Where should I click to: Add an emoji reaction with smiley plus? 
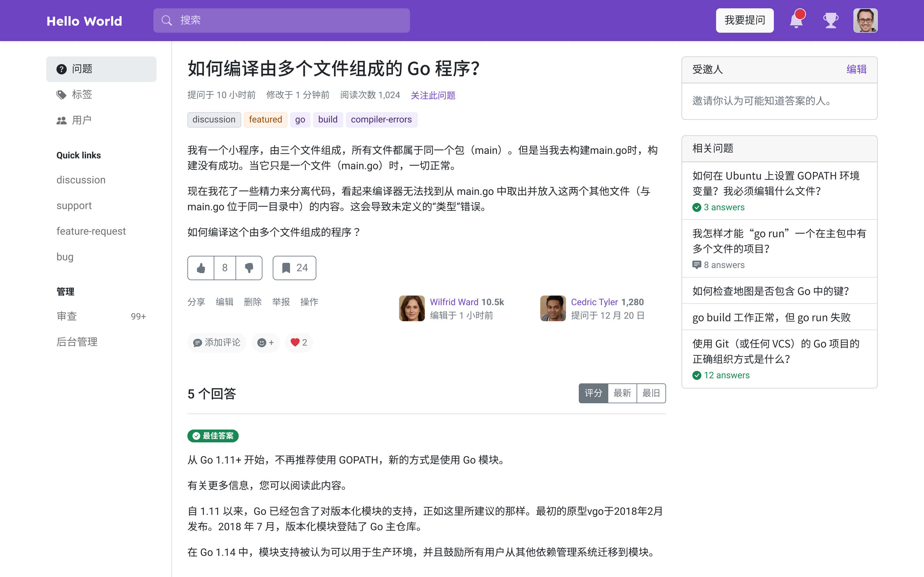[265, 342]
